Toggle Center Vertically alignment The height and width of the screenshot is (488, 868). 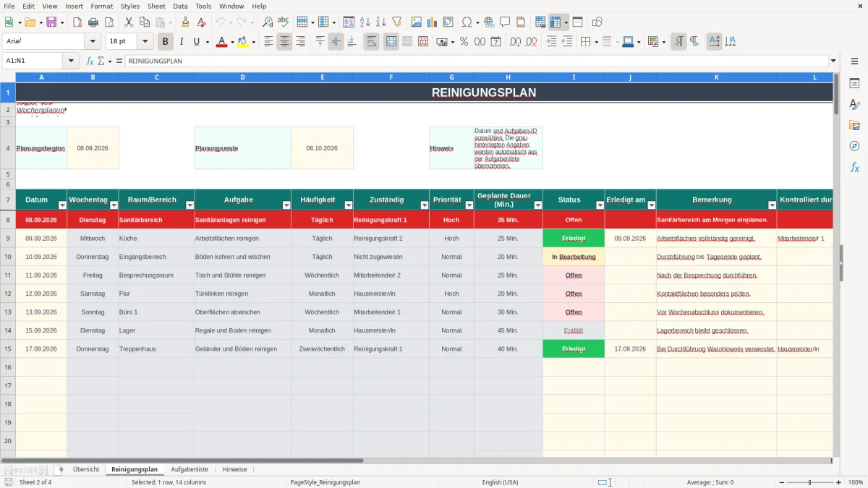[x=336, y=42]
